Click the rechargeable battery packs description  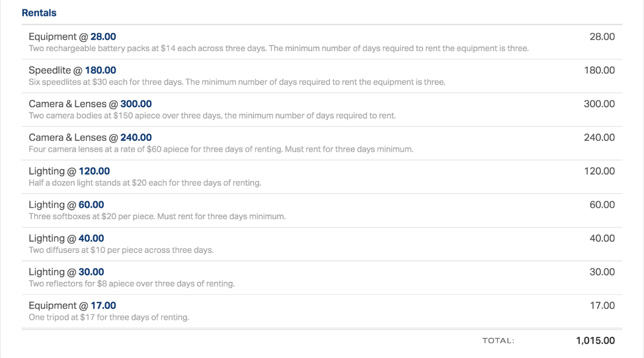click(x=278, y=48)
